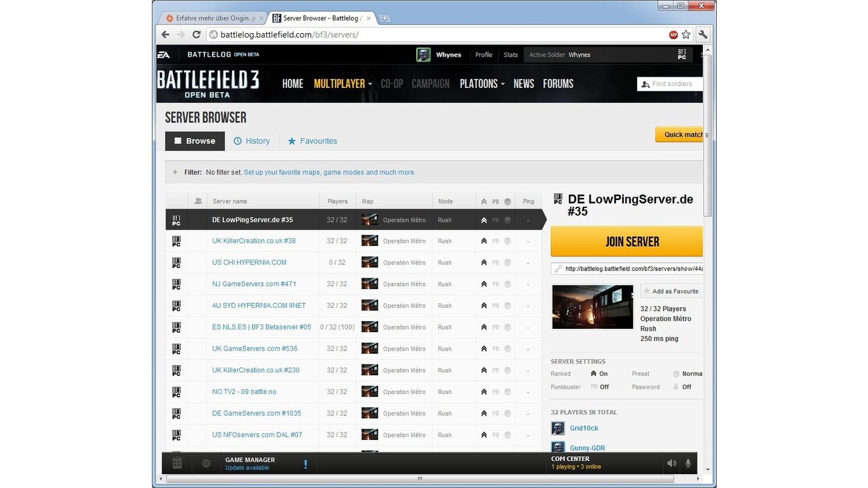Click the ranked icon in the NJ GameServers.com #471 row
Viewport: 868px width, 488px height.
point(483,284)
